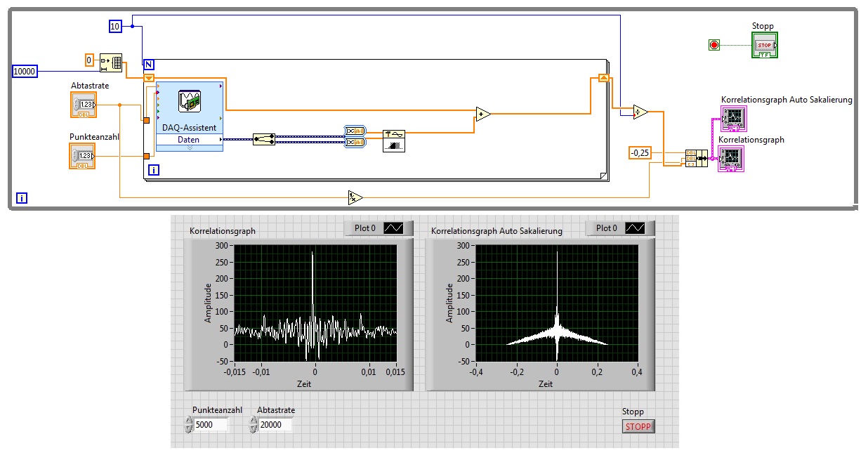Click the Abtastrate increment/decrement stepper

(253, 424)
